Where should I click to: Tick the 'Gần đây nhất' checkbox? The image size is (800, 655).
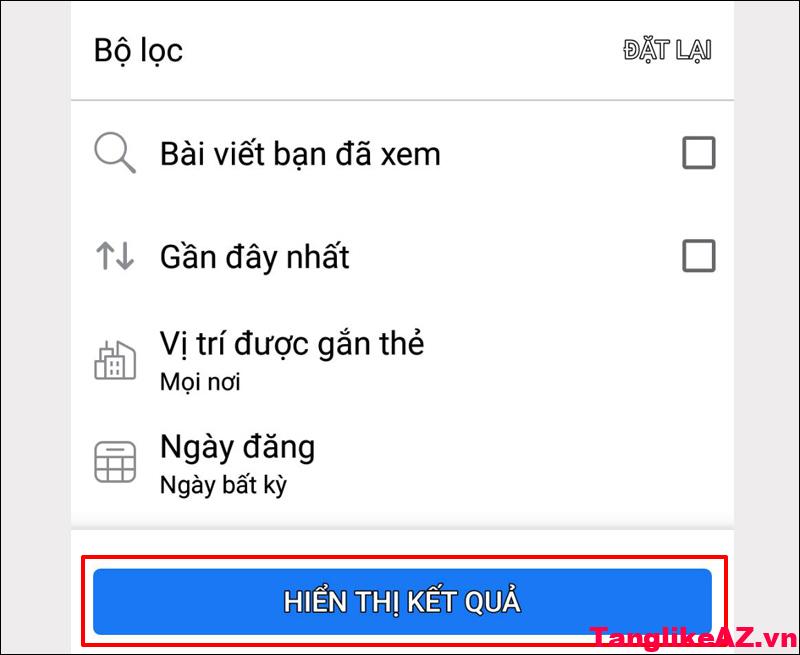coord(698,256)
